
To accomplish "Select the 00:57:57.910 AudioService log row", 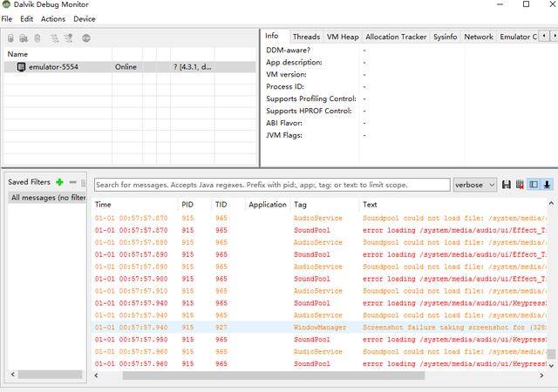I will pos(320,291).
